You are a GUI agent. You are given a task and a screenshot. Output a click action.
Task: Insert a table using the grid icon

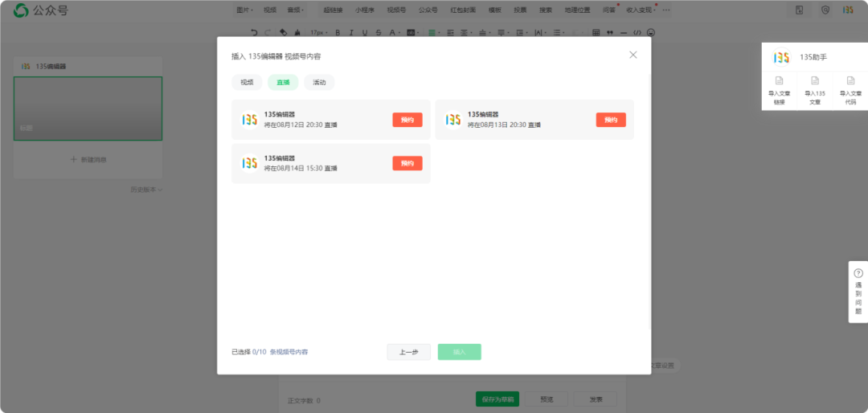coord(596,32)
